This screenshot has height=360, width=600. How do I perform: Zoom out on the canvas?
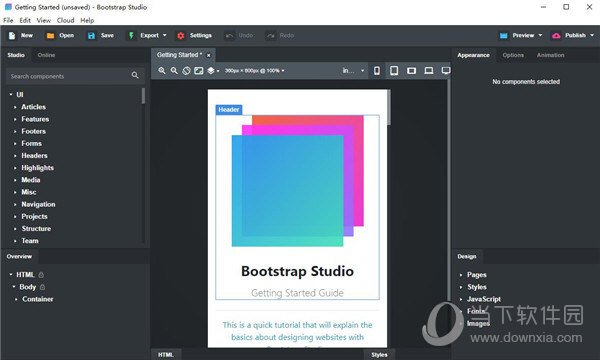[174, 70]
